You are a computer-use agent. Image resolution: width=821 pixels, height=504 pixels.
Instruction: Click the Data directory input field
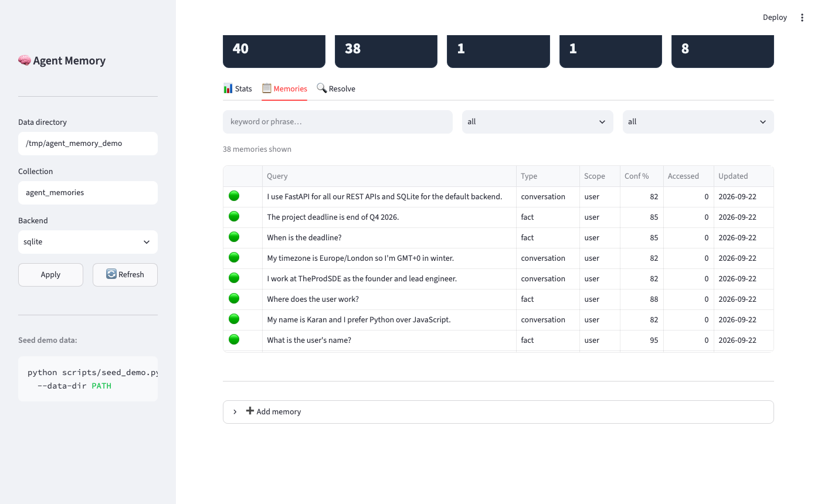tap(88, 143)
